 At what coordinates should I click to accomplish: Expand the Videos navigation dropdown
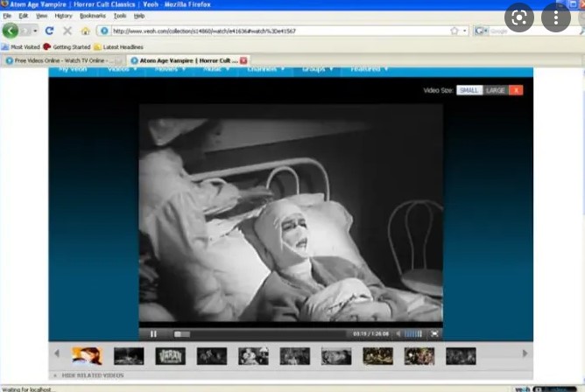(122, 70)
